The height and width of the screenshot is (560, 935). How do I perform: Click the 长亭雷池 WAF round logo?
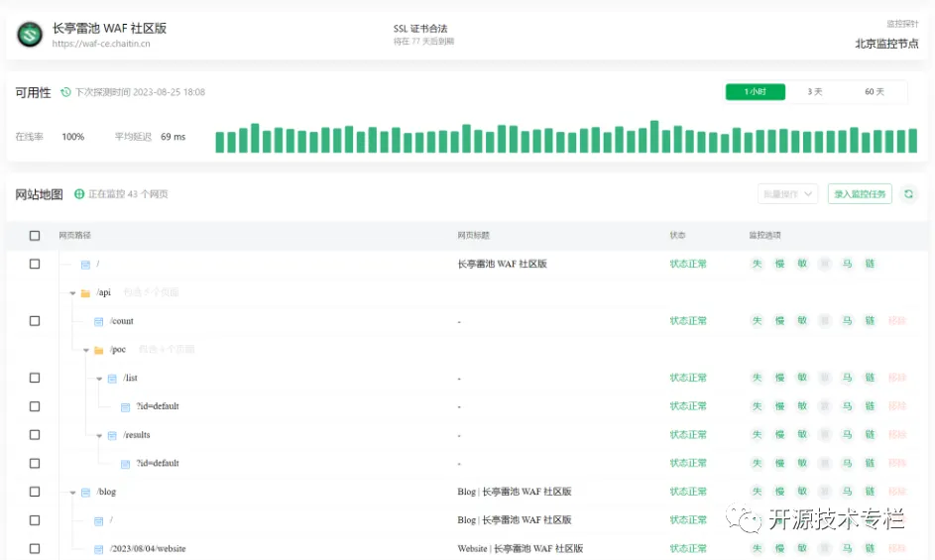[30, 35]
